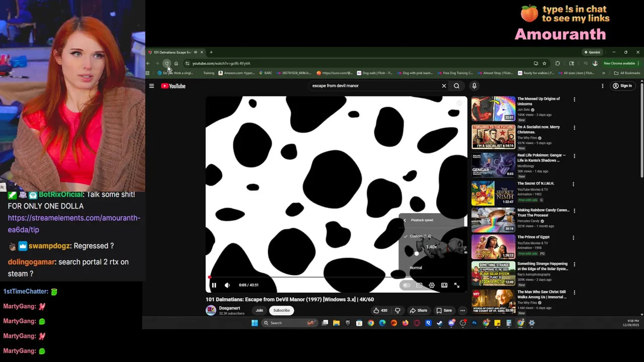Share the 101 Dalmatians video

(419, 310)
